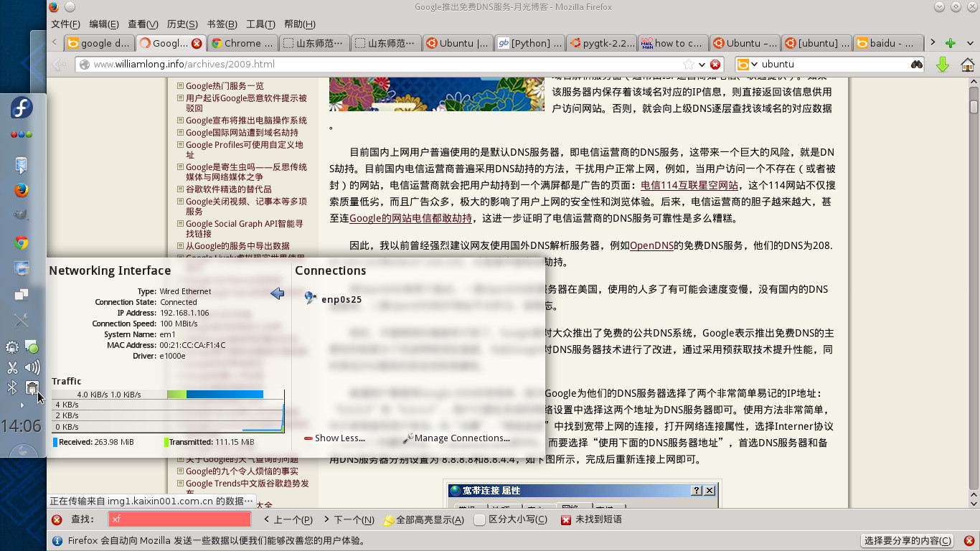Screen dimensions: 980x551
Task: Click the blue back arrow in network popup
Action: pos(277,293)
